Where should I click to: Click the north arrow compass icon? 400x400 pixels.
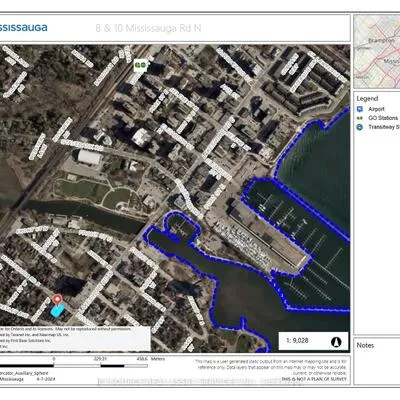[336, 341]
